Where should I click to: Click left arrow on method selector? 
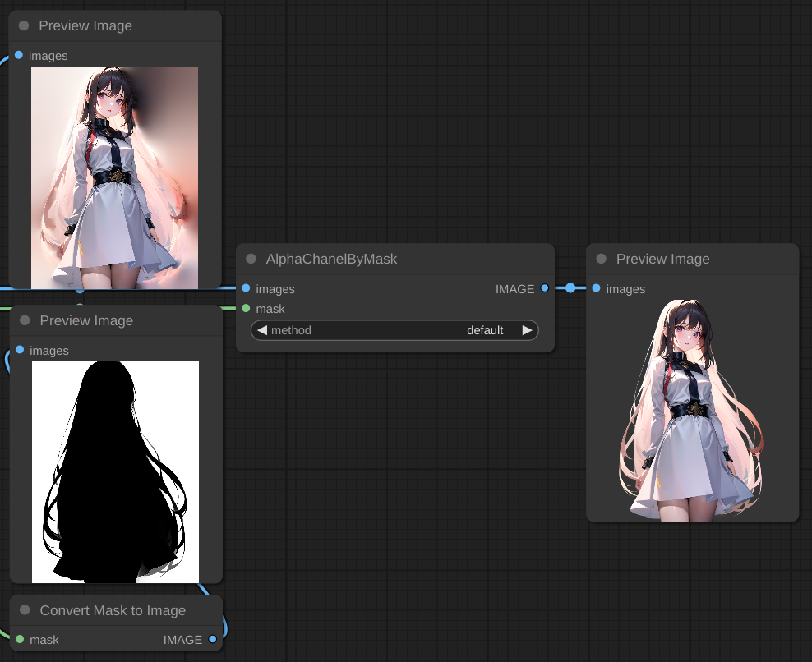262,330
